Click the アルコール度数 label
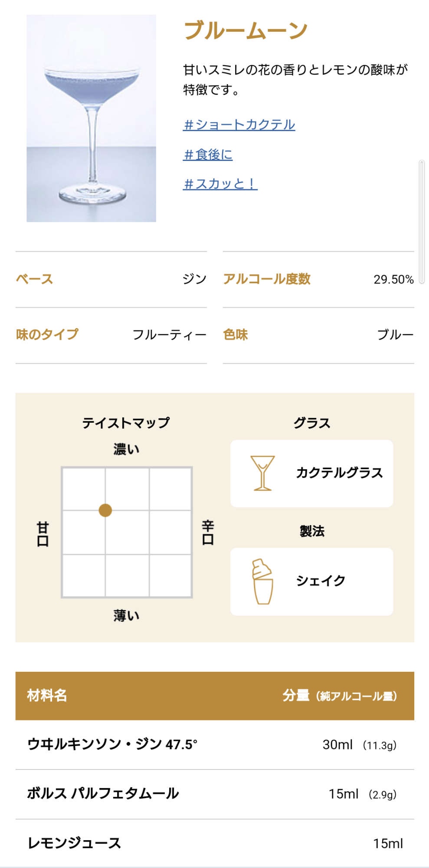The image size is (429, 868). click(267, 279)
